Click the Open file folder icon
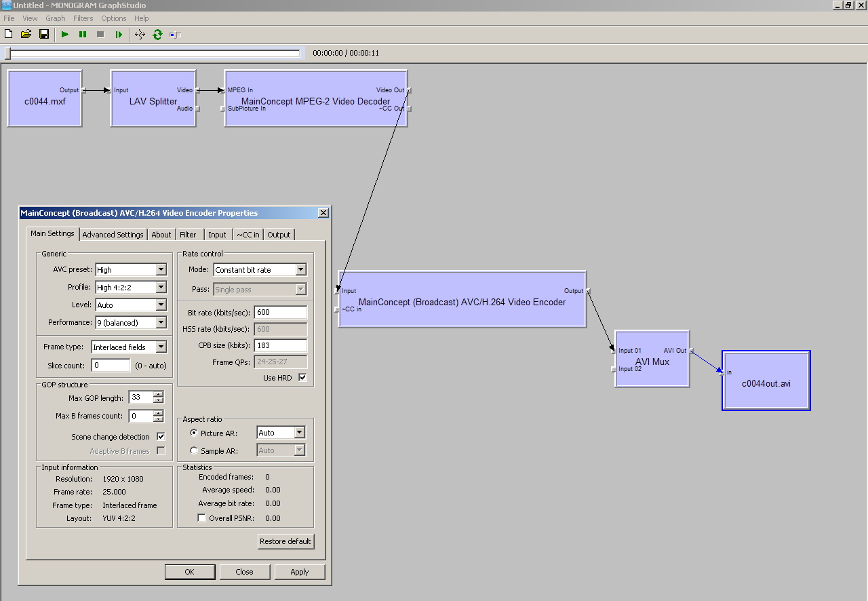 pos(26,34)
